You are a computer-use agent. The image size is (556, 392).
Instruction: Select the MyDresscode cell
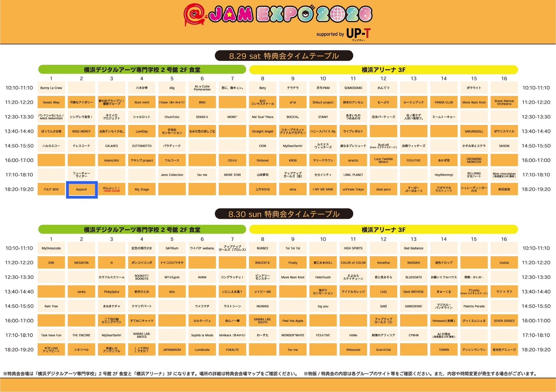coord(51,248)
